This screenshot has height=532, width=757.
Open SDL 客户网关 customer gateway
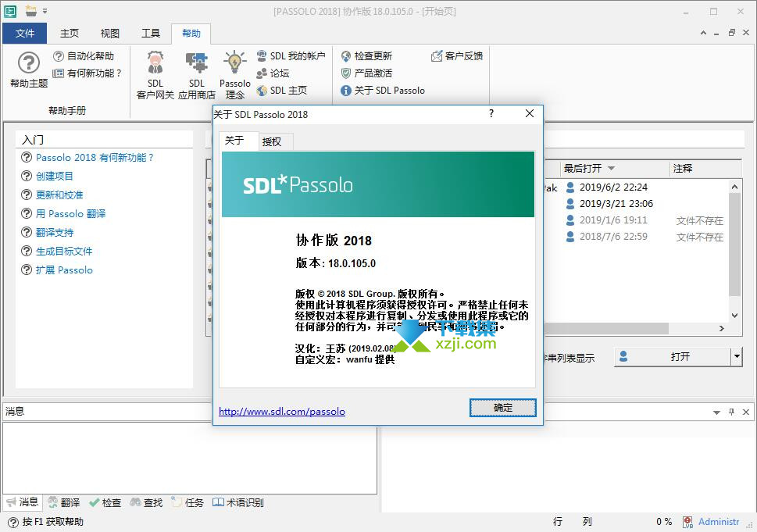pos(155,75)
